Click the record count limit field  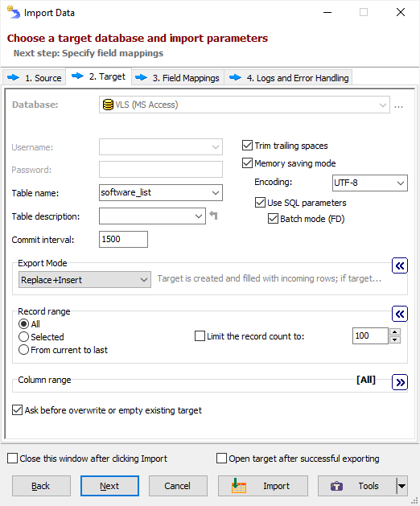370,336
